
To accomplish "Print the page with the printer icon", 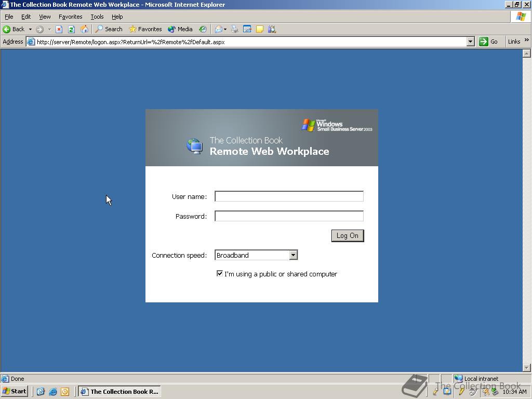I will point(234,29).
